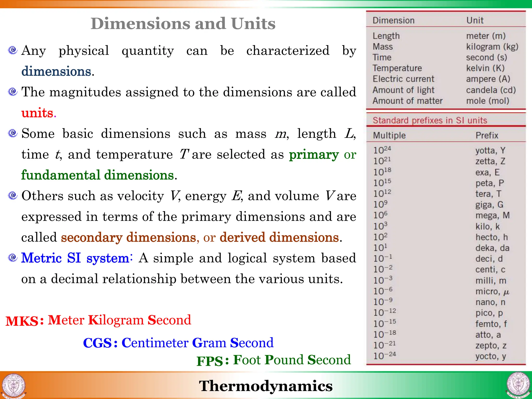The width and height of the screenshot is (532, 399).
Task: Click the 'Unit' table column header
Action: click(x=475, y=21)
